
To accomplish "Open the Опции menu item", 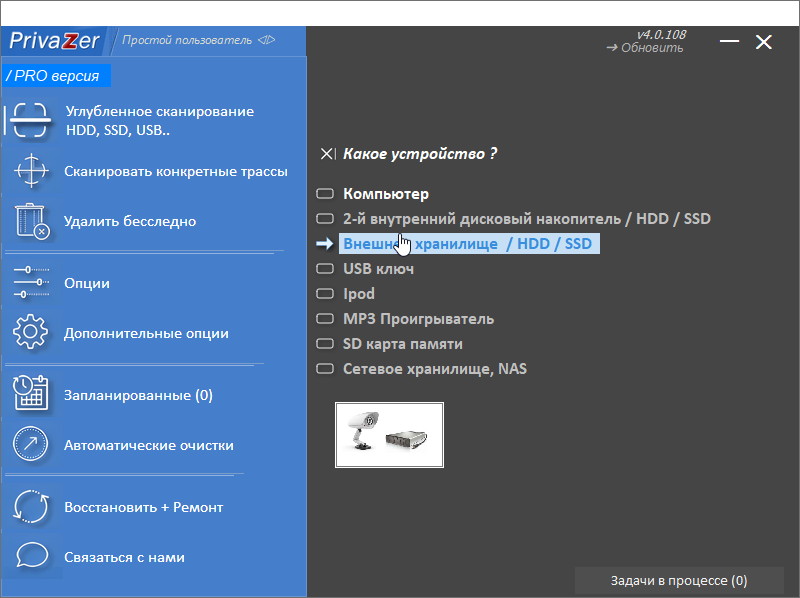I will (x=87, y=283).
